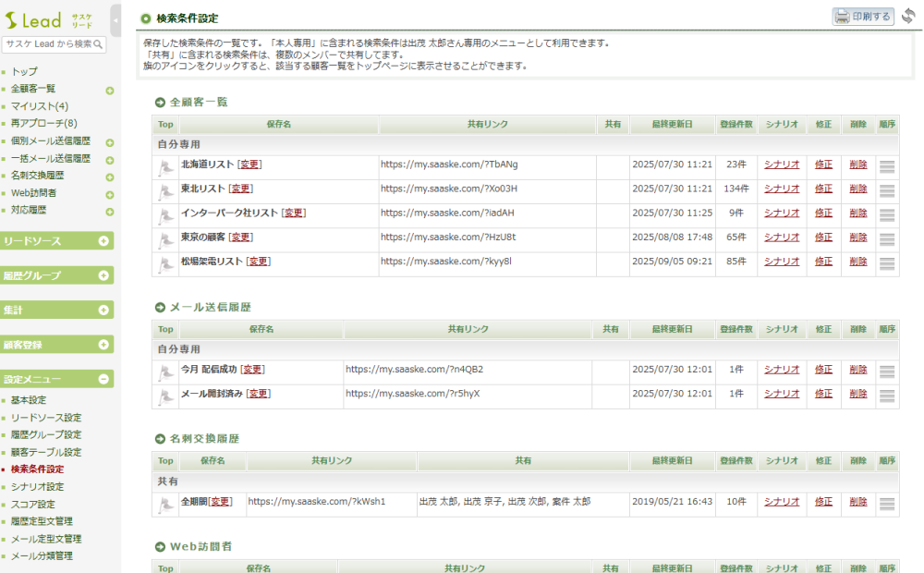Screen dimensions: 924x573
Task: Click the green plus icon beside 全顧客一覧
Action: click(109, 90)
